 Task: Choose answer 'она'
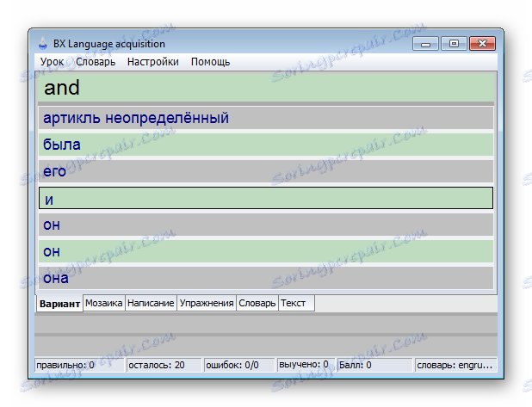pyautogui.click(x=266, y=278)
